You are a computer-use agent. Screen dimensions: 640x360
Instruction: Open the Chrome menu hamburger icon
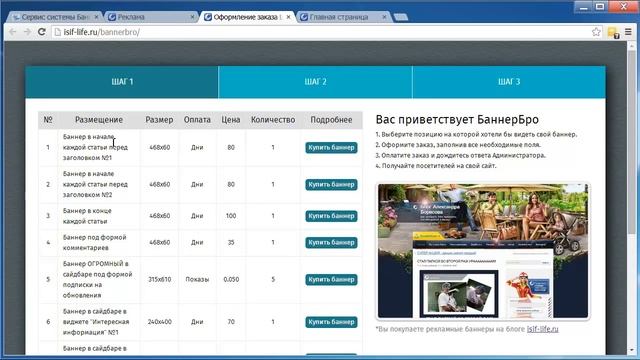point(628,32)
